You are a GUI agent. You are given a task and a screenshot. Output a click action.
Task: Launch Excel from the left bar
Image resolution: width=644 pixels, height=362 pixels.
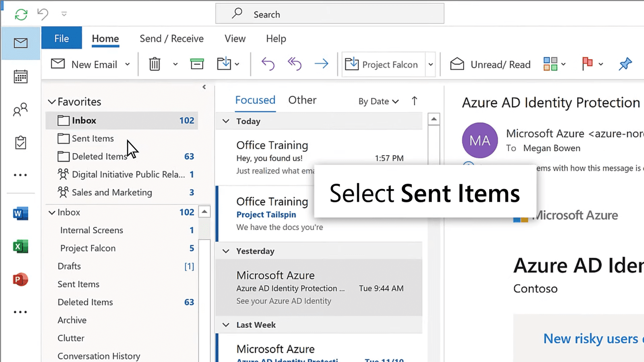tap(21, 246)
